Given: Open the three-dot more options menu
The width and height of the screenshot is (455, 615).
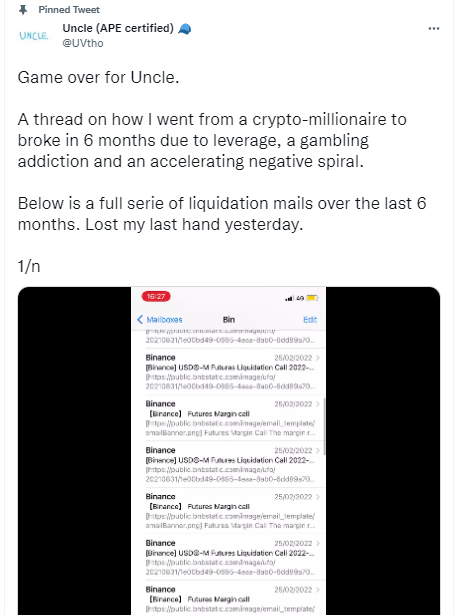Looking at the screenshot, I should click(433, 29).
